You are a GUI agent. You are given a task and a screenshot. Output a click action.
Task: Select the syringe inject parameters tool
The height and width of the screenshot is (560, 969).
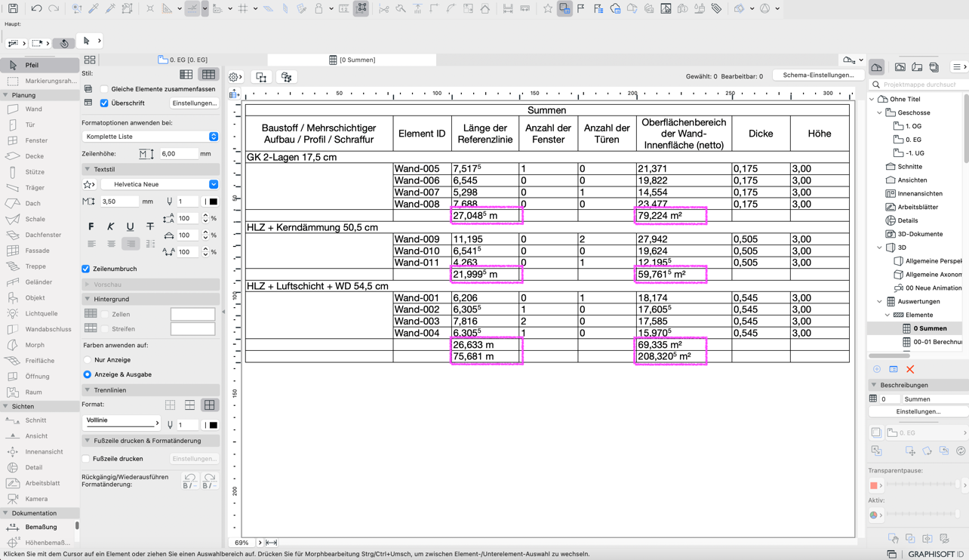coord(110,9)
